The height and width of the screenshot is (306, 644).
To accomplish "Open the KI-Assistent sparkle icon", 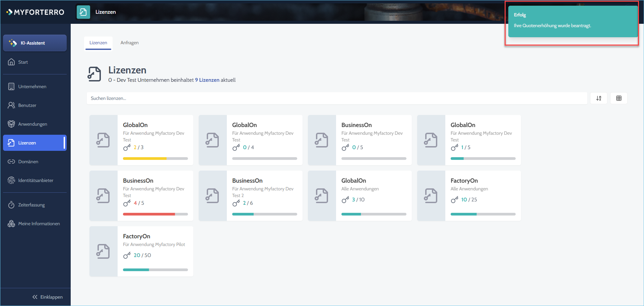I will click(13, 43).
